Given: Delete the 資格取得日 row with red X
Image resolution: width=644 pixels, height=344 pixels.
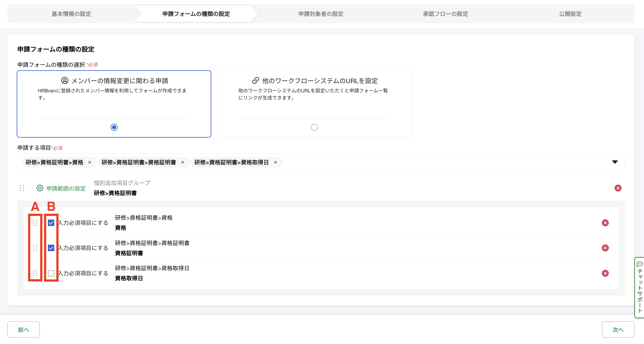Looking at the screenshot, I should 605,273.
